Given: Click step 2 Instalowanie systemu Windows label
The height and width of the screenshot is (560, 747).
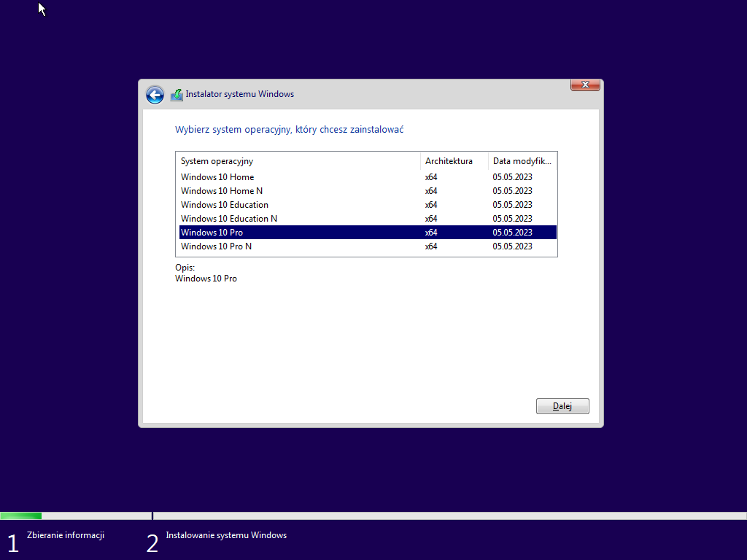Looking at the screenshot, I should (x=226, y=535).
